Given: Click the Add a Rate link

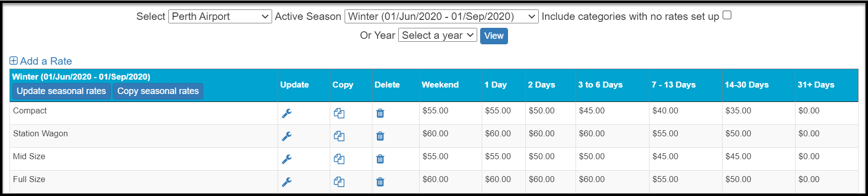Looking at the screenshot, I should (x=41, y=61).
